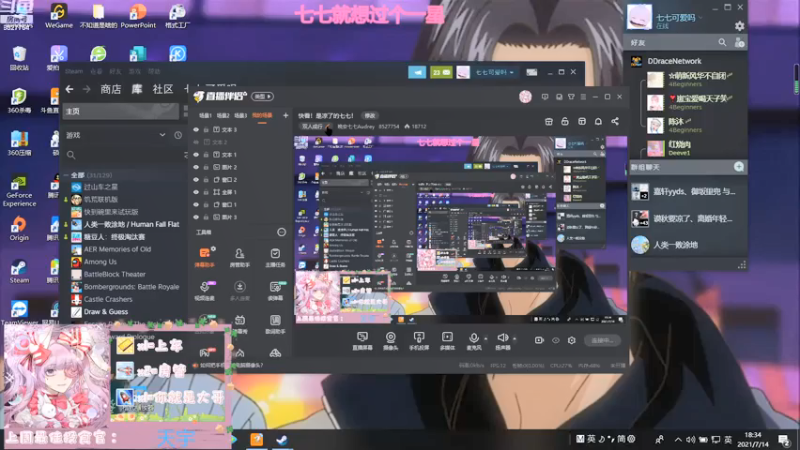Open the 主播任务 tool
Image resolution: width=800 pixels, height=450 pixels.
coord(275,257)
